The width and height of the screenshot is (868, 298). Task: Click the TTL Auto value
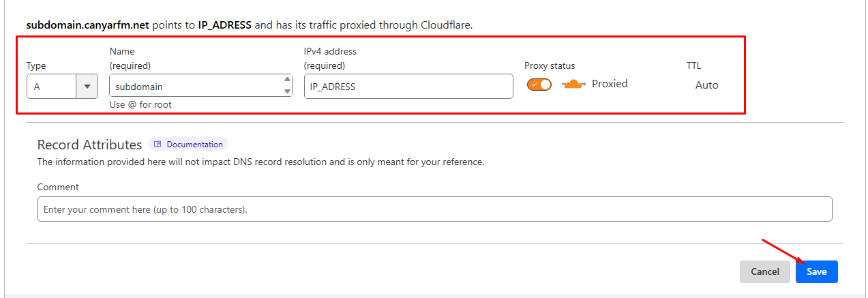coord(706,85)
